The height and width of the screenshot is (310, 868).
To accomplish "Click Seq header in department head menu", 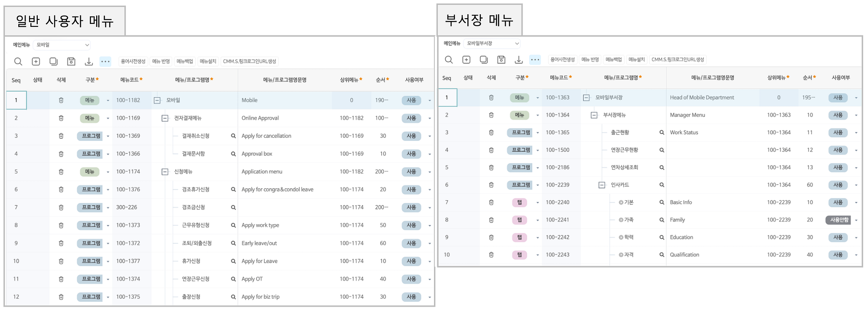I will click(447, 78).
